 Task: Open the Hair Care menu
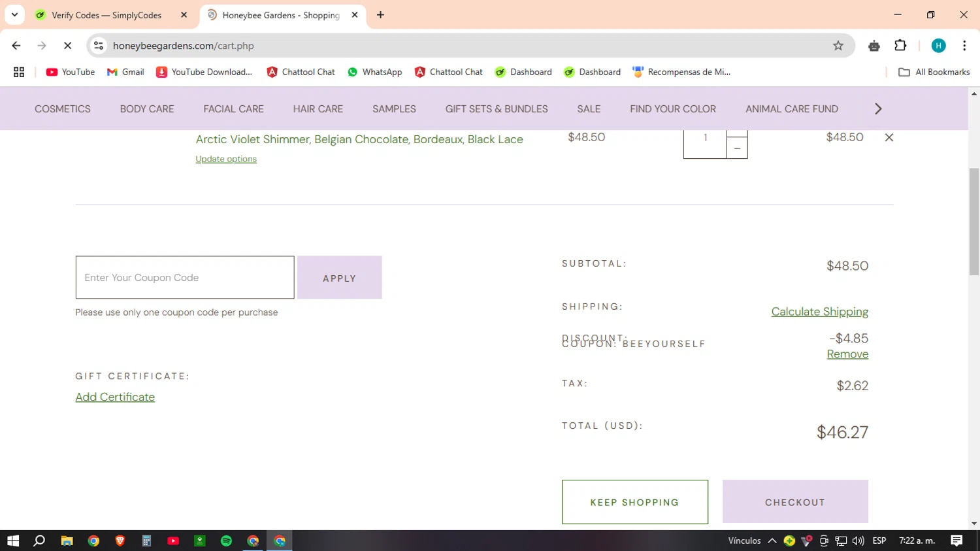[x=318, y=109]
